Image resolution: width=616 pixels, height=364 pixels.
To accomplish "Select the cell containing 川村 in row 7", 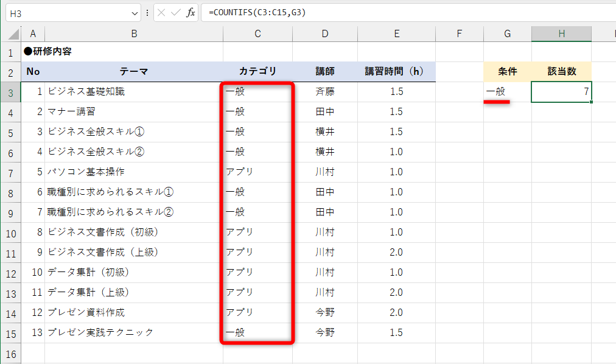I will 324,172.
